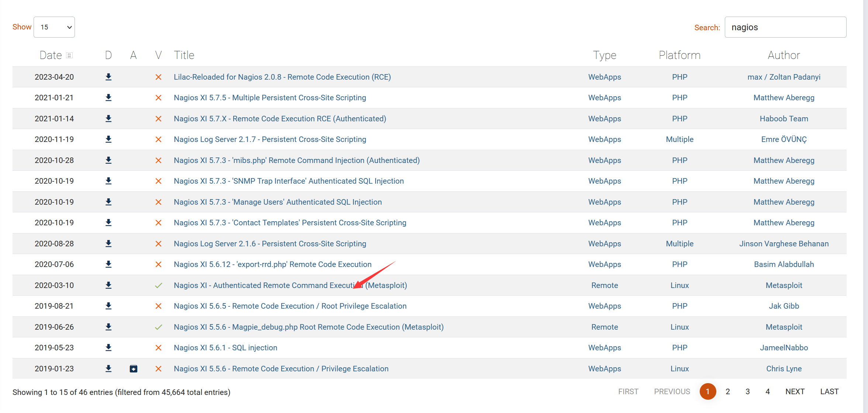Filter by WebApps type on first row
This screenshot has height=413, width=868.
(604, 77)
